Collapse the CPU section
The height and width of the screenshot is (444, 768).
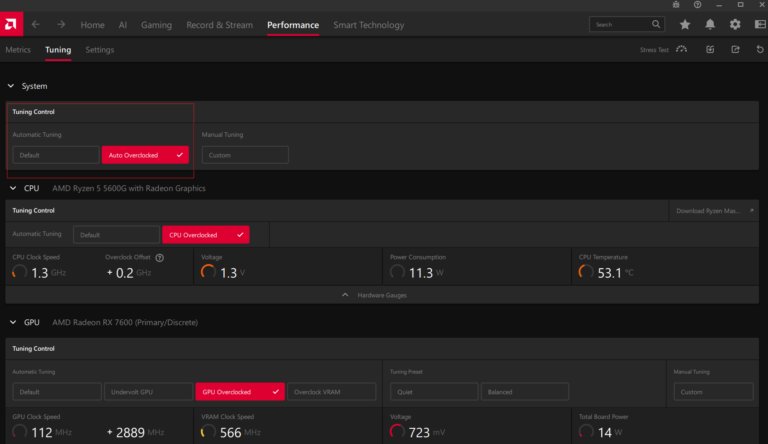(x=13, y=188)
